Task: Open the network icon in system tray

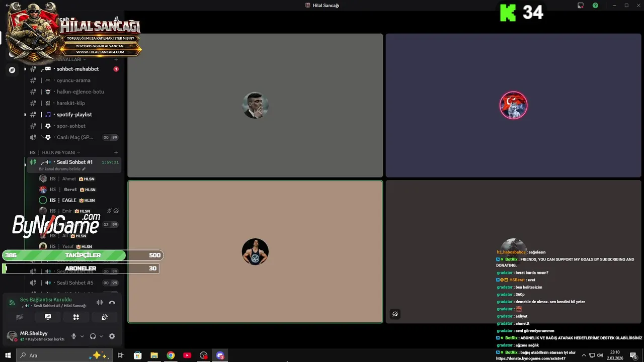Action: (x=592, y=355)
